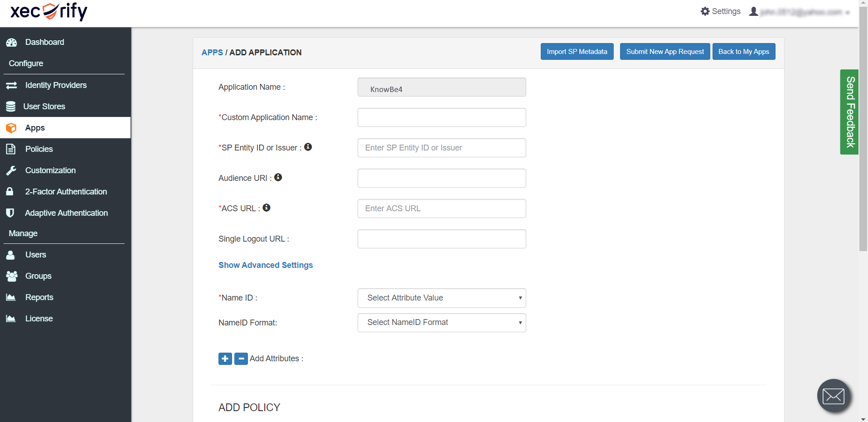Click the SP Entity ID info icon

click(308, 147)
